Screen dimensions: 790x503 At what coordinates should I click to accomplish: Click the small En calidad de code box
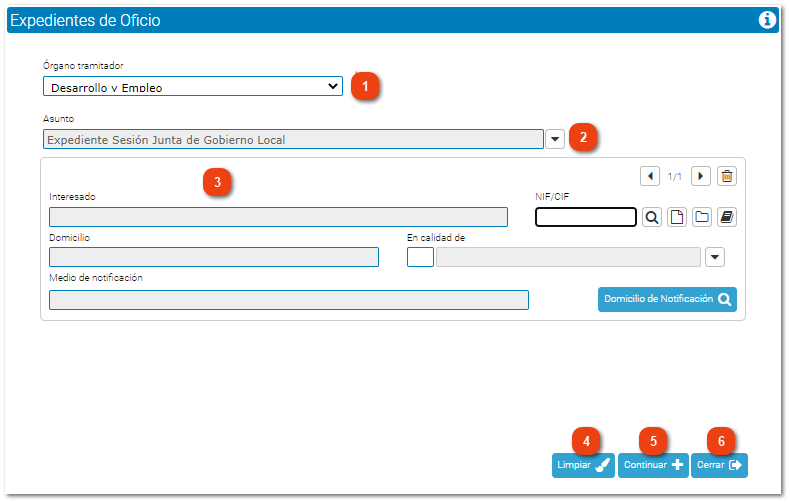pos(420,257)
